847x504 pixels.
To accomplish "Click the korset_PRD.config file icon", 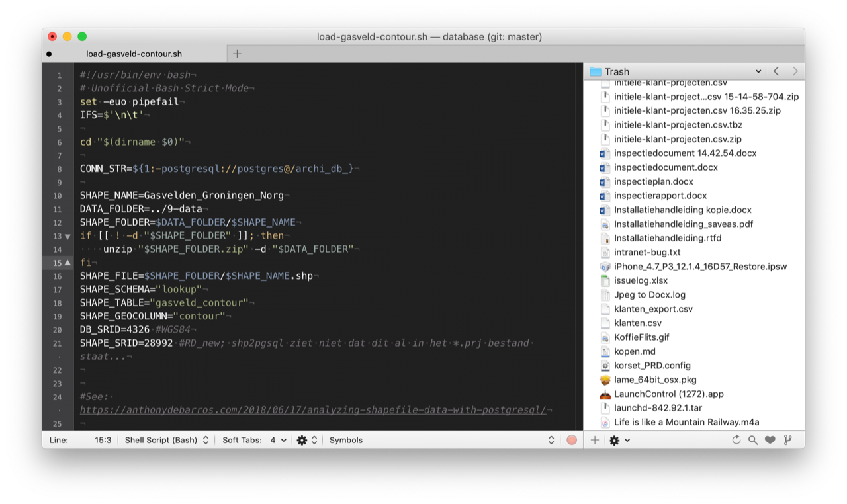I will (x=605, y=365).
